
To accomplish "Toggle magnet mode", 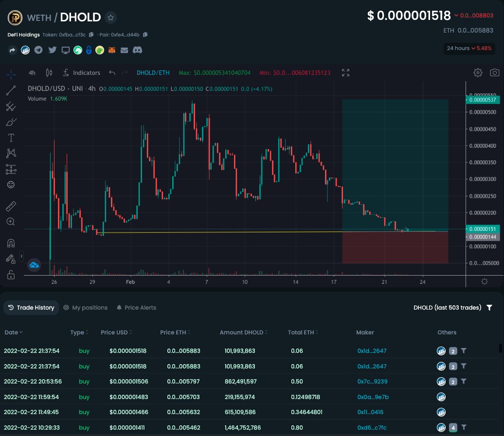I will [11, 243].
